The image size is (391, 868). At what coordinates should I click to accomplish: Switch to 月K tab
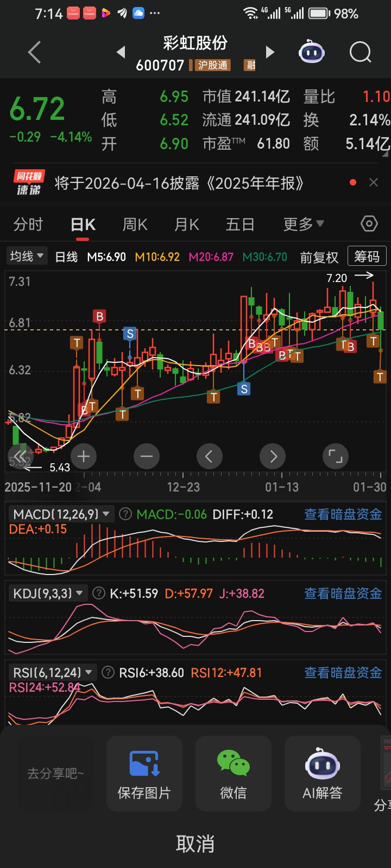[187, 224]
